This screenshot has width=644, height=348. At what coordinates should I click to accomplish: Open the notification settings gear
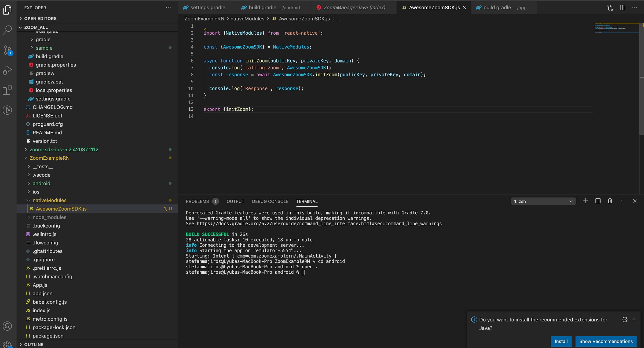624,320
